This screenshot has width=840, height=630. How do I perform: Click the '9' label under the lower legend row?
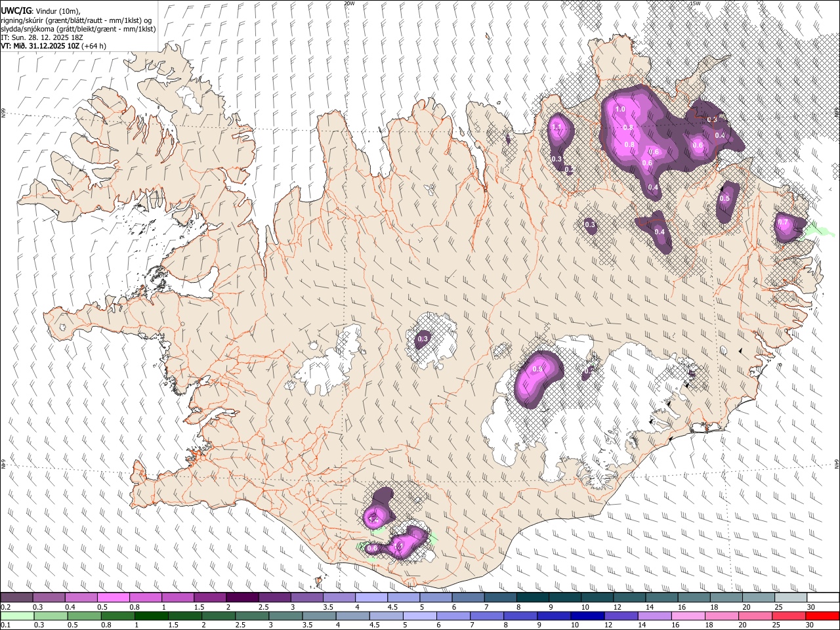[x=541, y=625]
